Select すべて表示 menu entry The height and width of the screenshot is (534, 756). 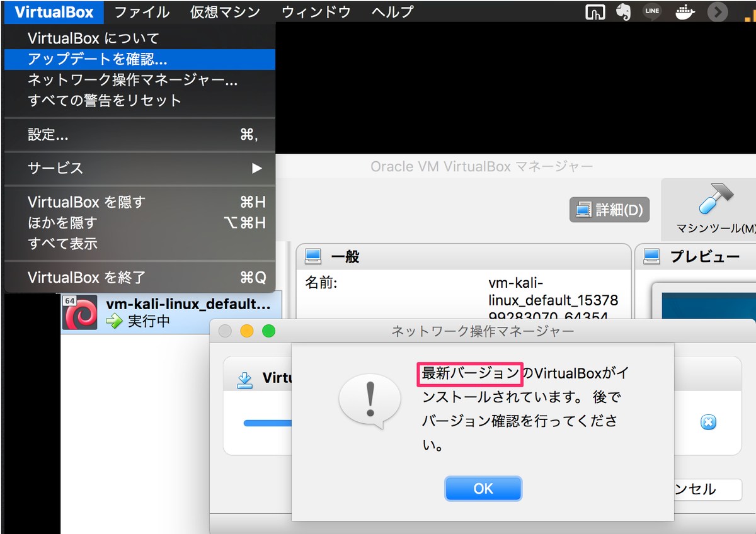coord(140,244)
